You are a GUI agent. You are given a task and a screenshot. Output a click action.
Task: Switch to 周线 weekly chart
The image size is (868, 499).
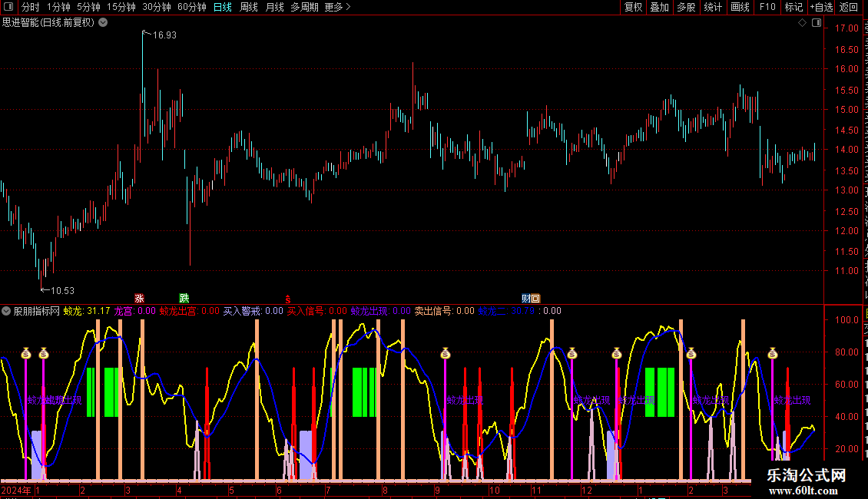click(249, 7)
